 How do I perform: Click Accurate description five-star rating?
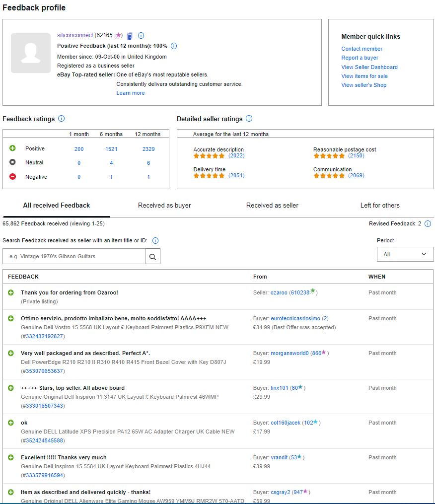point(209,156)
